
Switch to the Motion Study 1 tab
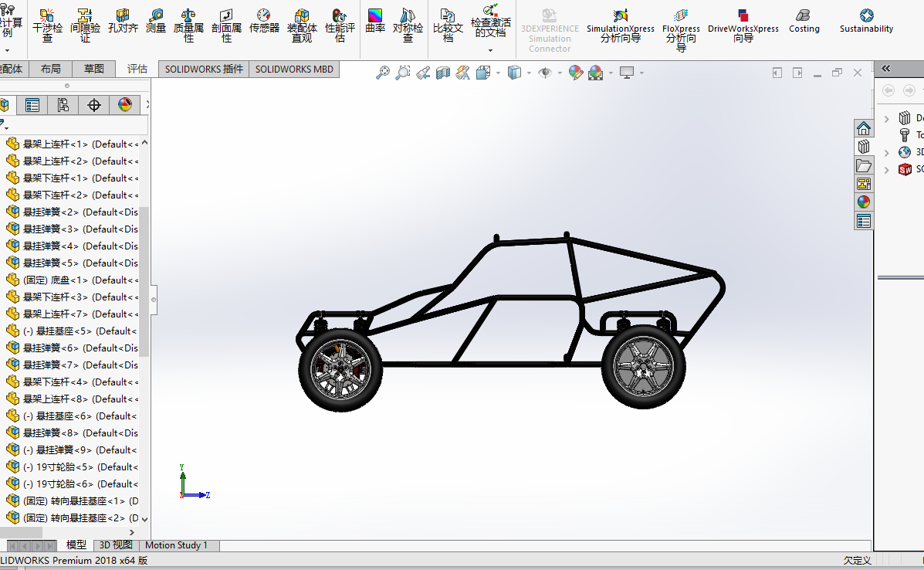pyautogui.click(x=176, y=545)
